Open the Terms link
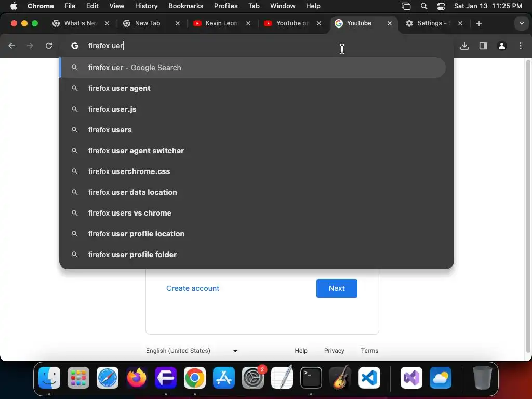The width and height of the screenshot is (532, 399). coord(369,351)
